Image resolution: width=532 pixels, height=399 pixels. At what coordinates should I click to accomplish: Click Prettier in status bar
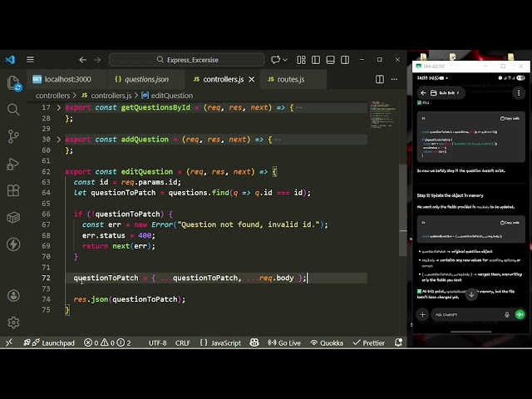[369, 343]
